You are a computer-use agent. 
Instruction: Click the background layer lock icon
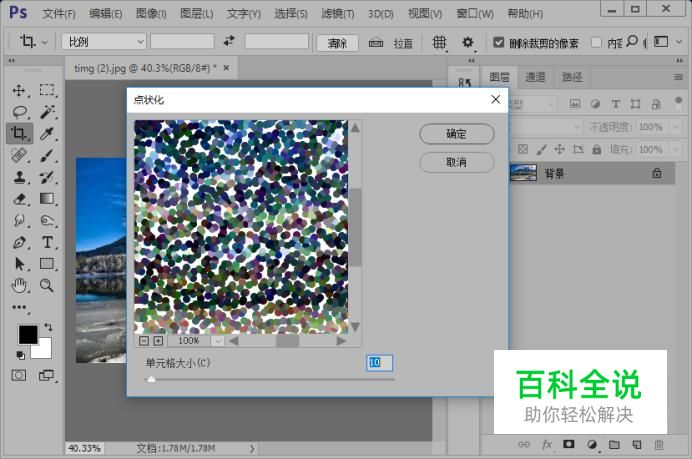657,173
